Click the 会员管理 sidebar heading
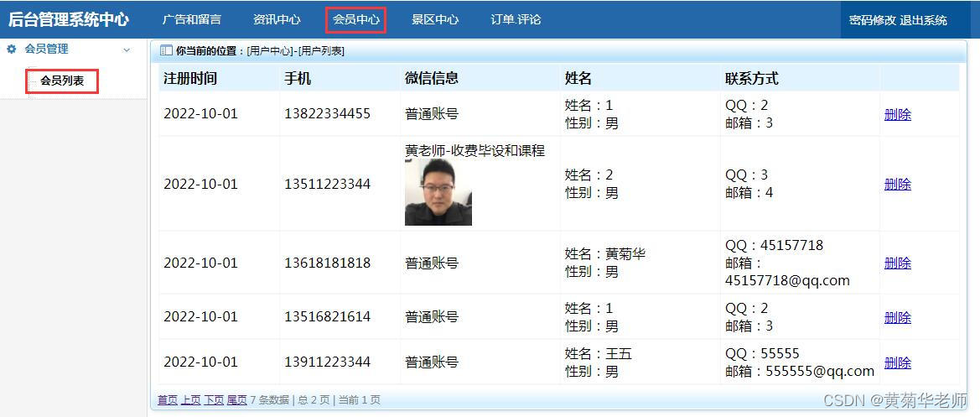980x417 pixels. tap(46, 50)
